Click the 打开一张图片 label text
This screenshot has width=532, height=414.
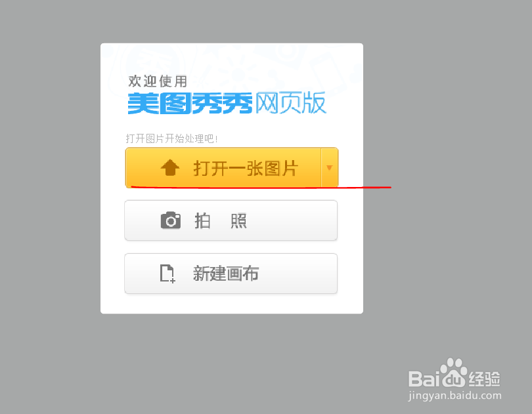click(x=246, y=168)
